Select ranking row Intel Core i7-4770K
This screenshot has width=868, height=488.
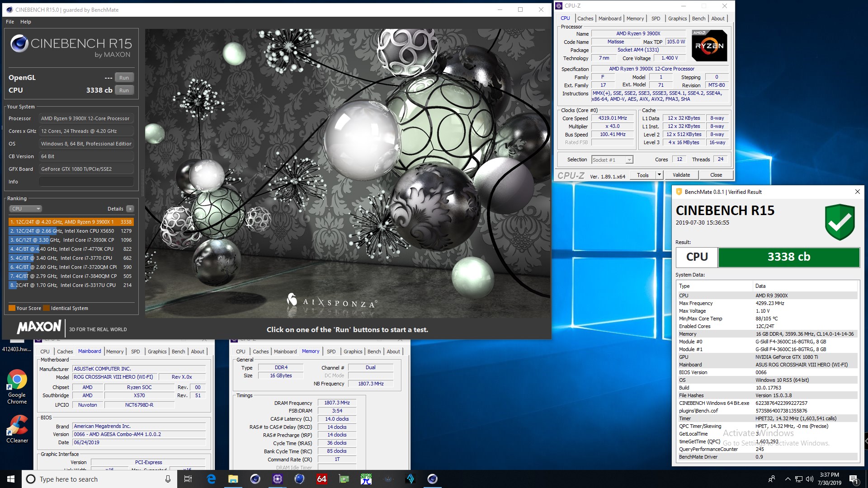pos(71,249)
